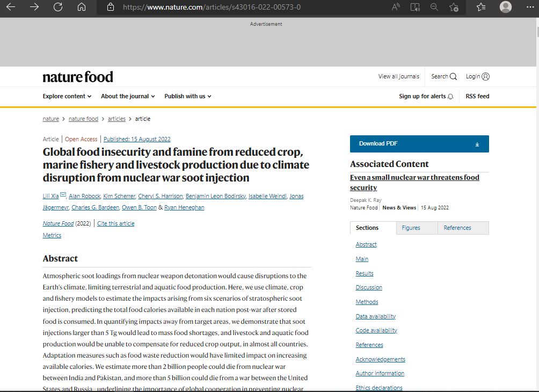This screenshot has height=392, width=539.
Task: Go to nature food breadcrumb link
Action: [84, 119]
